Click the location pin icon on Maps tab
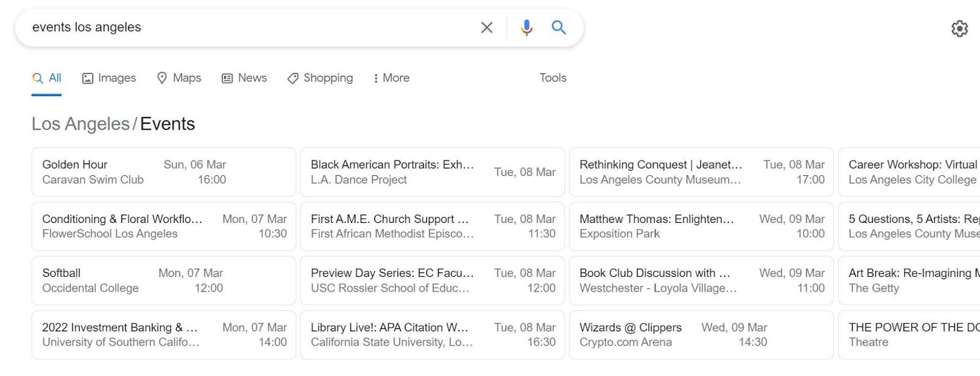This screenshot has height=376, width=980. [162, 78]
